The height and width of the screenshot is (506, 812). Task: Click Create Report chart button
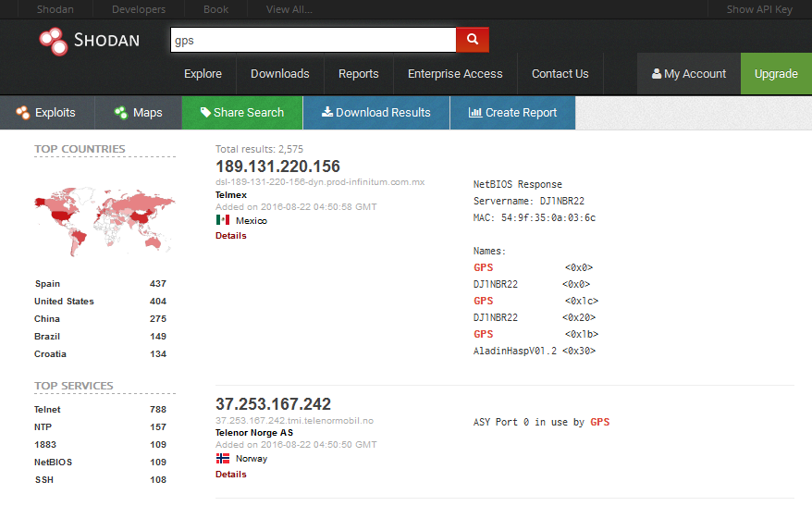(x=512, y=112)
